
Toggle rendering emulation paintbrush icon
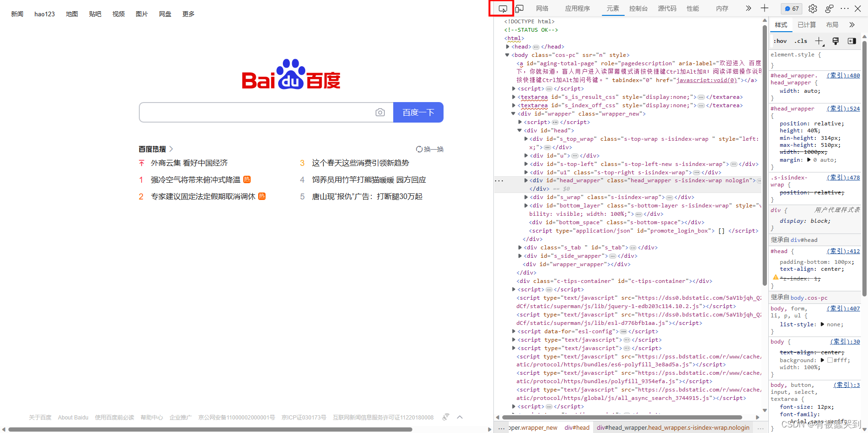coord(835,41)
